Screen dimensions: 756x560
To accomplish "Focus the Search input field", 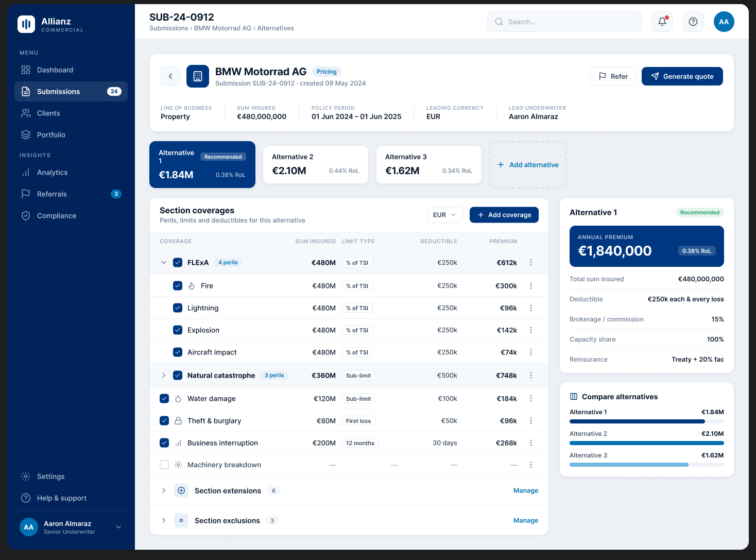I will (564, 22).
